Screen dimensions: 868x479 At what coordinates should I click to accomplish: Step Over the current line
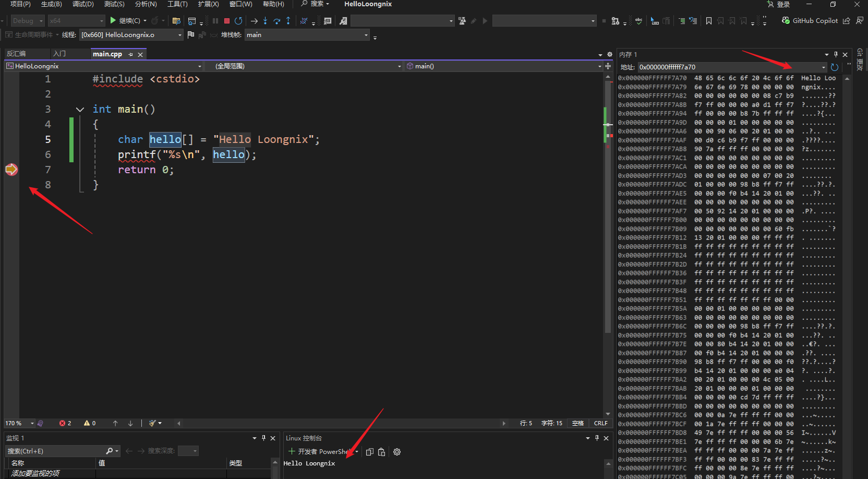276,21
